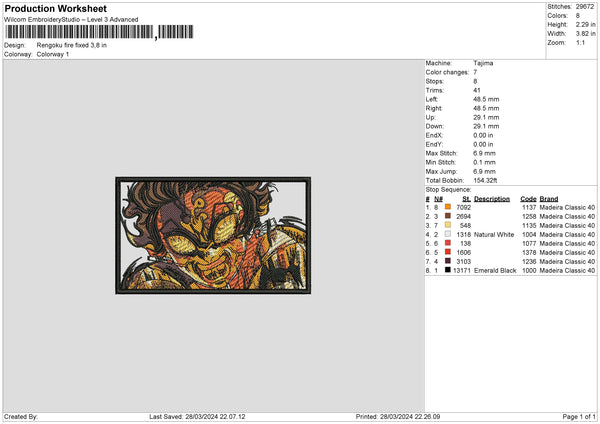
Task: Click the 'Created By:' footer label
Action: (x=21, y=417)
